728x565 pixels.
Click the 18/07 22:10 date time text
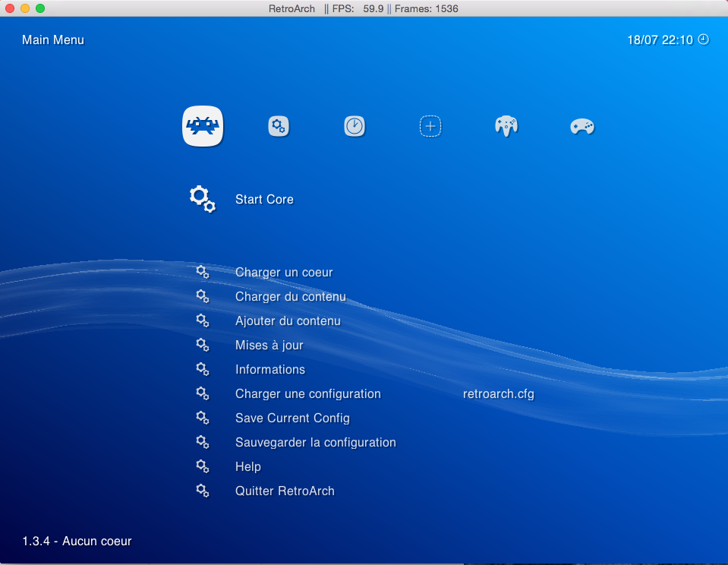click(x=660, y=40)
